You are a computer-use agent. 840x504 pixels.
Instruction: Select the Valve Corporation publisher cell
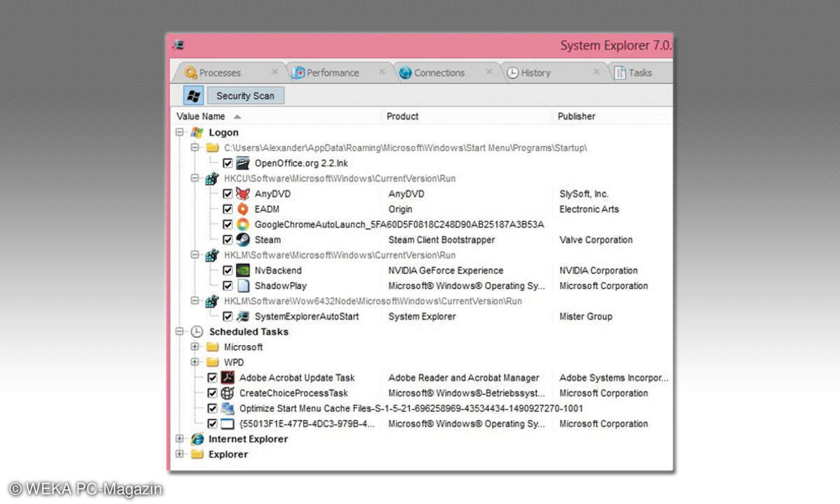click(x=596, y=240)
